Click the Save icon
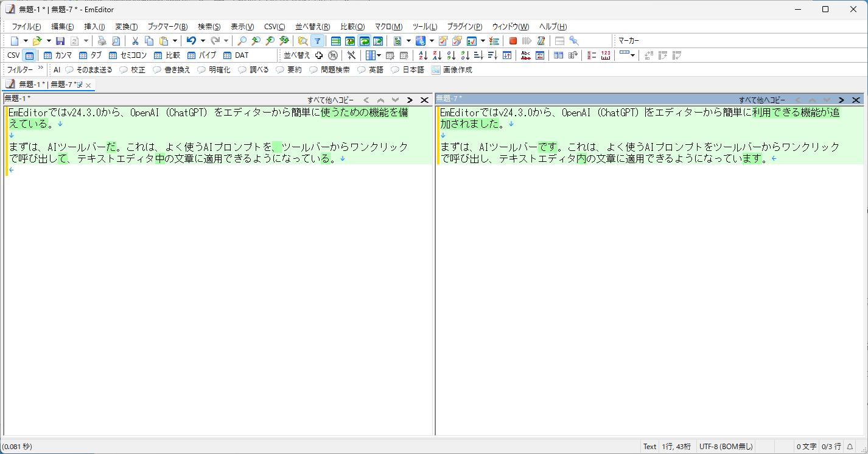 point(60,40)
